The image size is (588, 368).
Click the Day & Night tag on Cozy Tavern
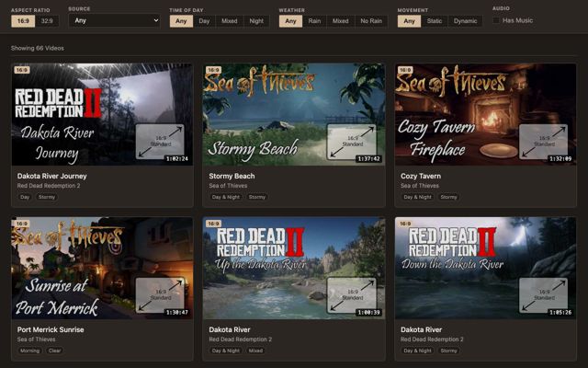point(417,197)
